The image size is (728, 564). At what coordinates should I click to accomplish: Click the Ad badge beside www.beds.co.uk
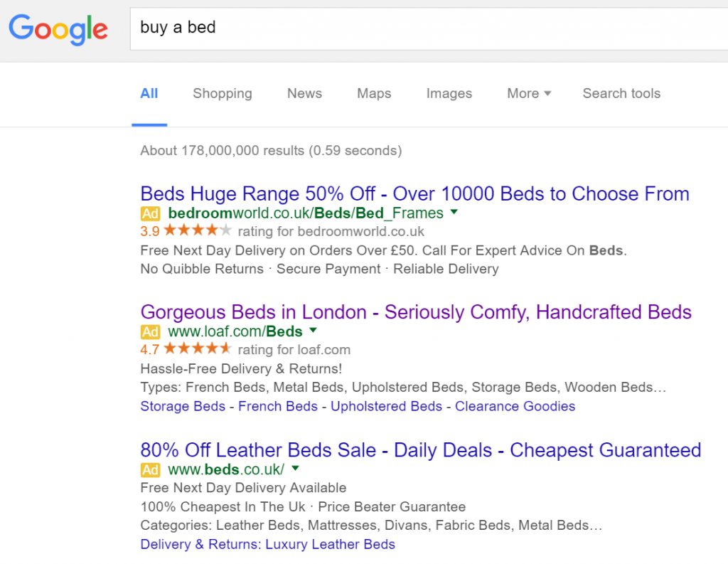coord(150,469)
